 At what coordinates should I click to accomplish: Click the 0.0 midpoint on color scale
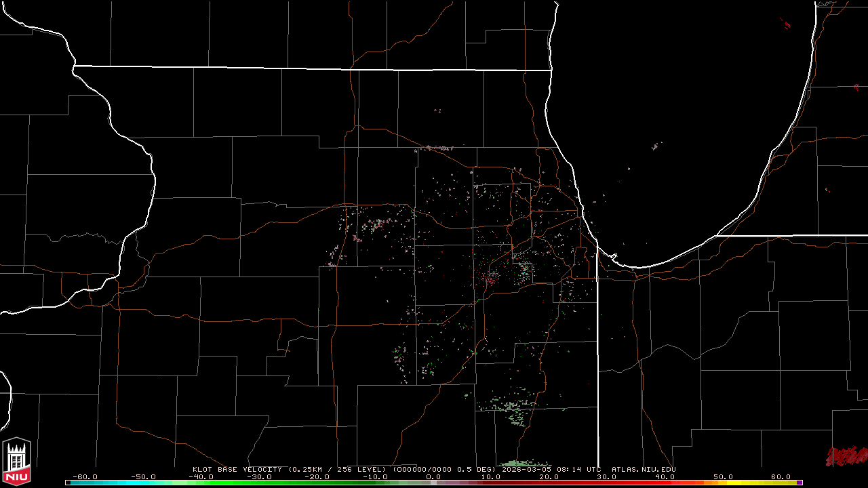coord(433,476)
